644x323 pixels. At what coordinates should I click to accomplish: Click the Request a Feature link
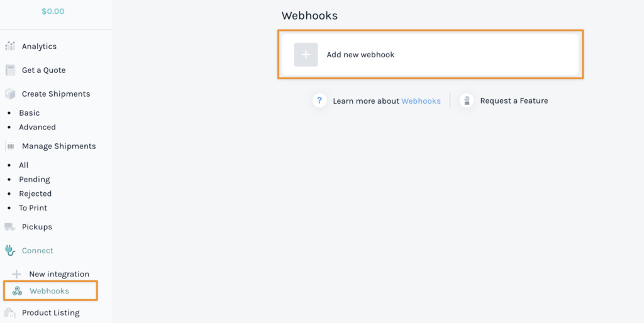514,101
